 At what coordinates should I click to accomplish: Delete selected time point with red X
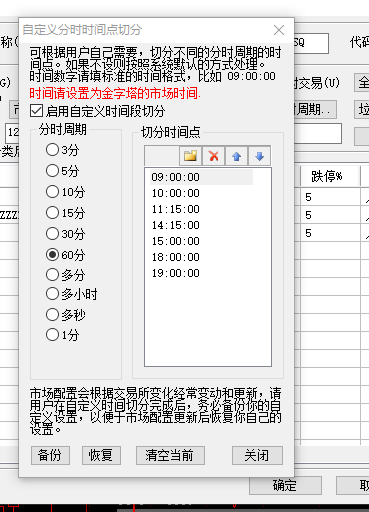click(x=214, y=156)
